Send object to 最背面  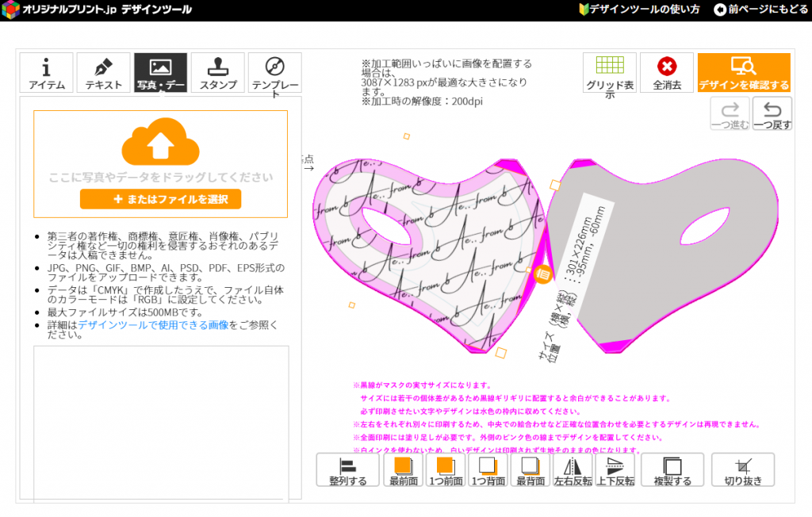[530, 470]
